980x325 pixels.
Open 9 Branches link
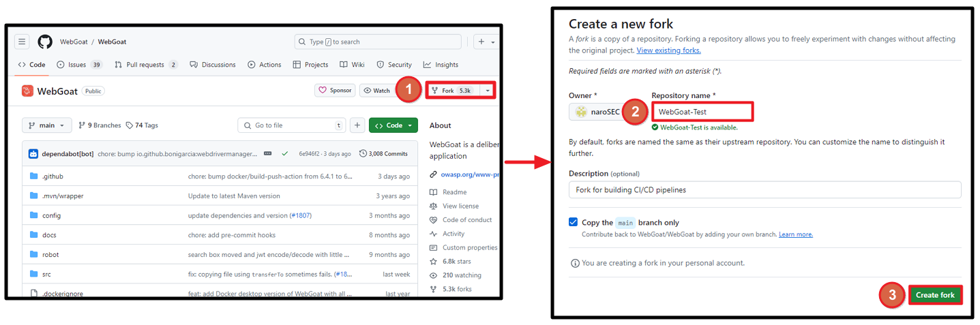pos(100,125)
